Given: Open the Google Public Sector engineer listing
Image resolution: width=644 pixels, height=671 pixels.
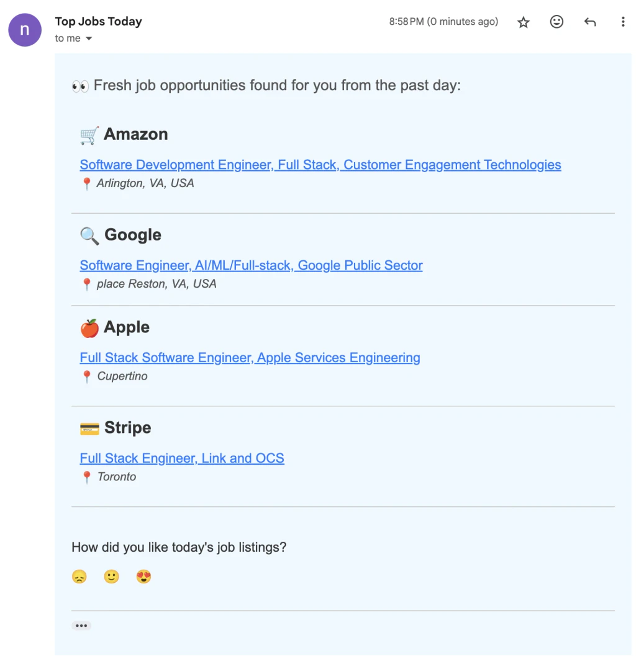Looking at the screenshot, I should pyautogui.click(x=251, y=265).
